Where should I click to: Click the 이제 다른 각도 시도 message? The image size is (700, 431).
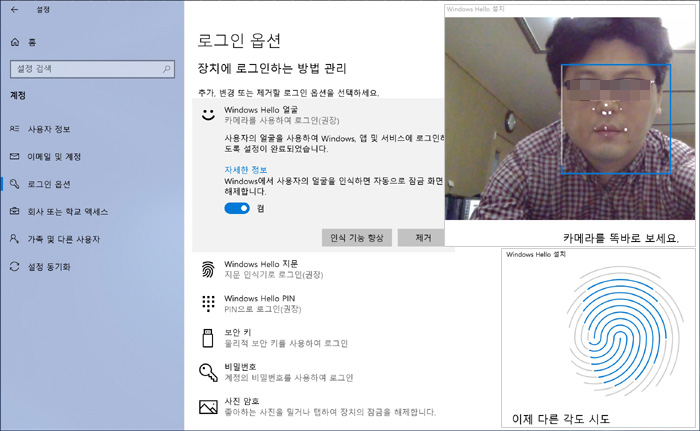561,419
